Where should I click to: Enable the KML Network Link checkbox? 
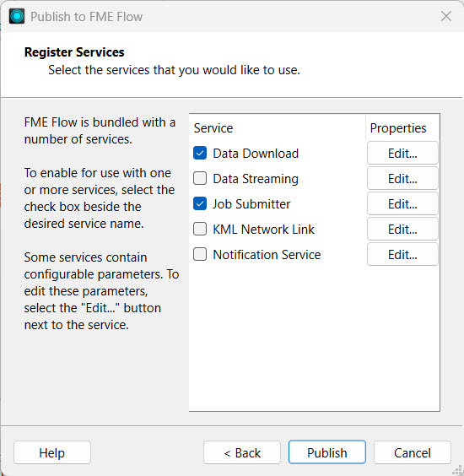point(200,229)
